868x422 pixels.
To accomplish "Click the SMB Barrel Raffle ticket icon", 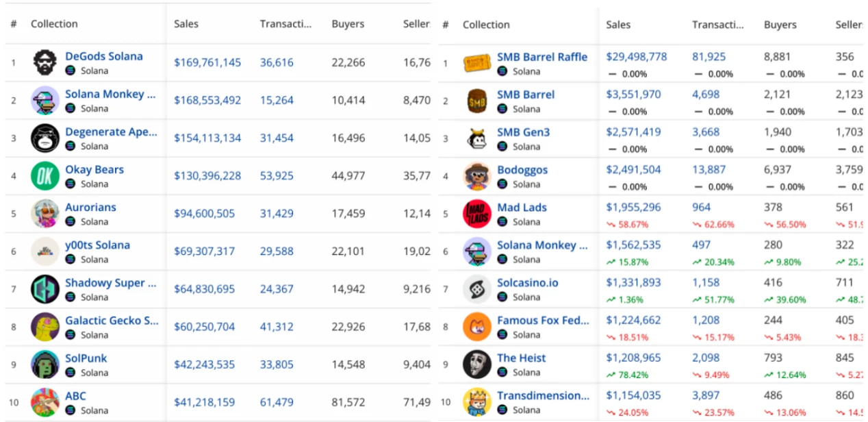I will coord(477,64).
